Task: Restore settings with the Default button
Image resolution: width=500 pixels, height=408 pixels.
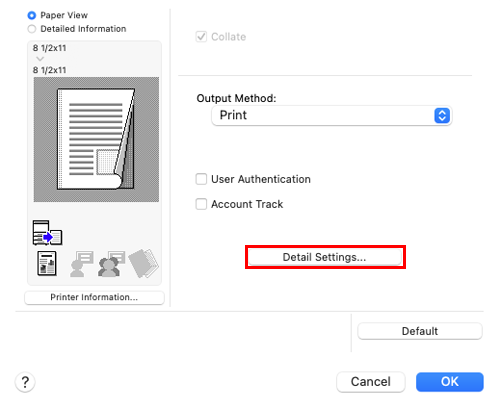Action: (x=420, y=331)
